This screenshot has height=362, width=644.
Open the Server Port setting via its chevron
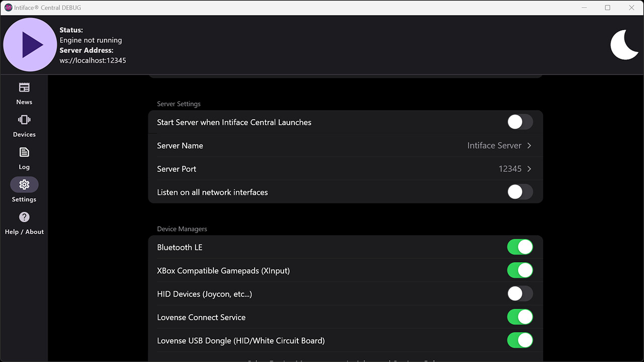tap(529, 168)
